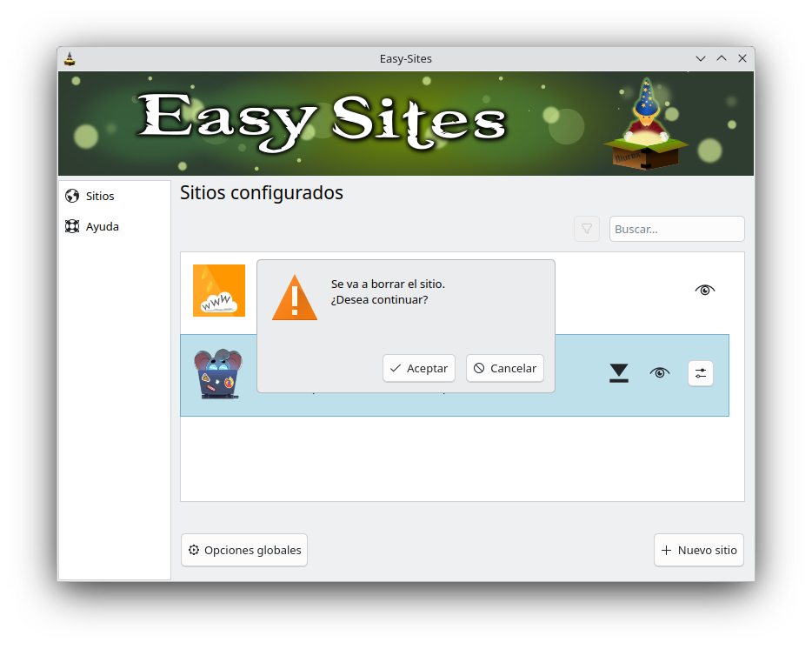Open Opciones globales
This screenshot has width=812, height=649.
pos(244,550)
